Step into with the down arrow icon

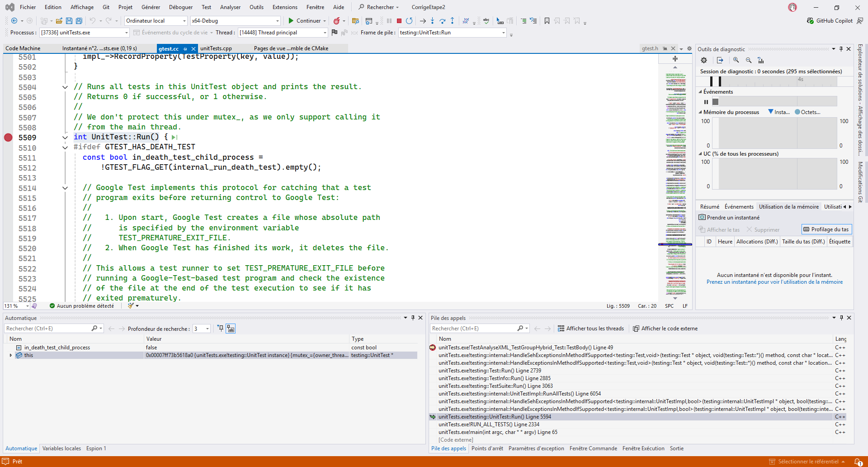click(433, 21)
